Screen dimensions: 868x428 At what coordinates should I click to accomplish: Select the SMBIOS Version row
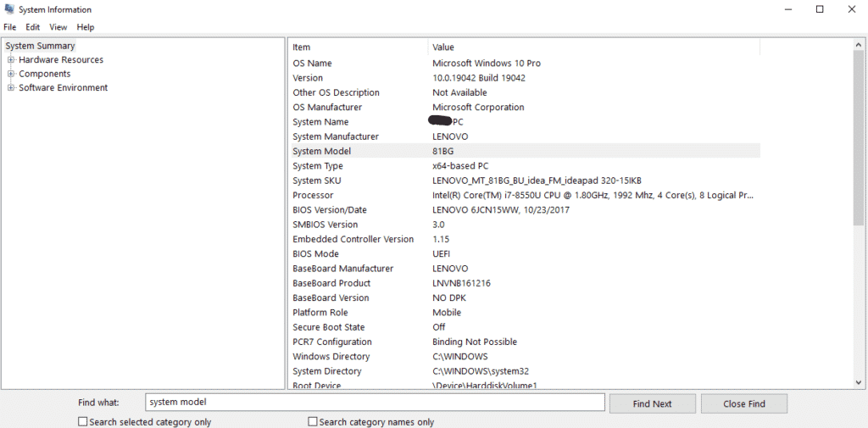tap(525, 225)
